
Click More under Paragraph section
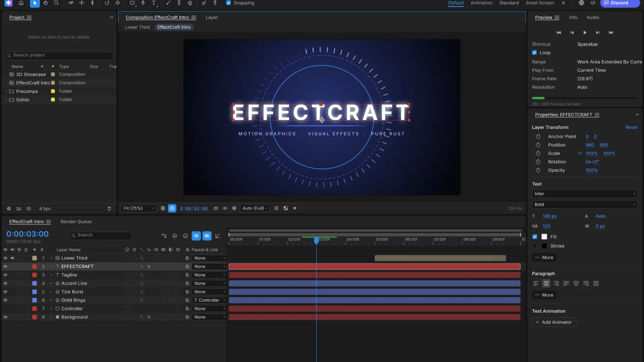pyautogui.click(x=544, y=295)
